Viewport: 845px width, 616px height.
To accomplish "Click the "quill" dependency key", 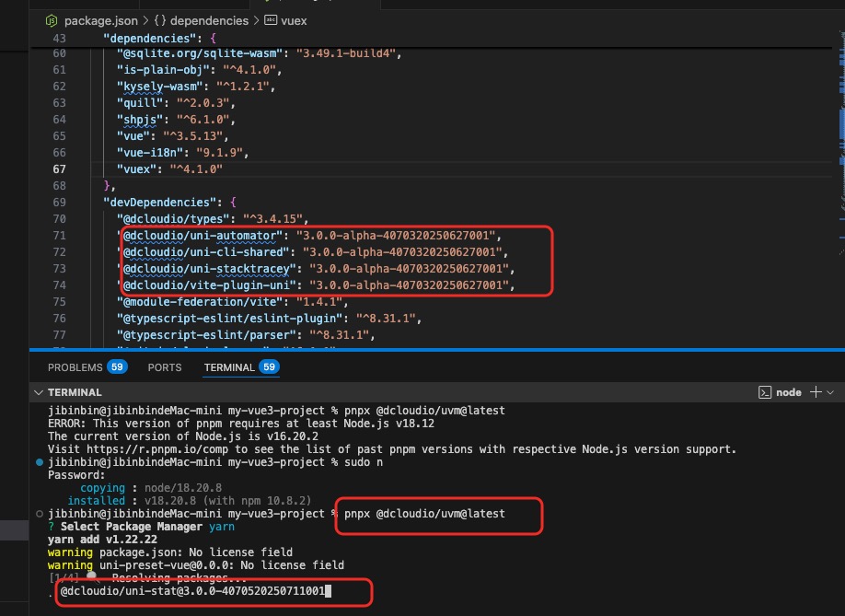I will [140, 103].
